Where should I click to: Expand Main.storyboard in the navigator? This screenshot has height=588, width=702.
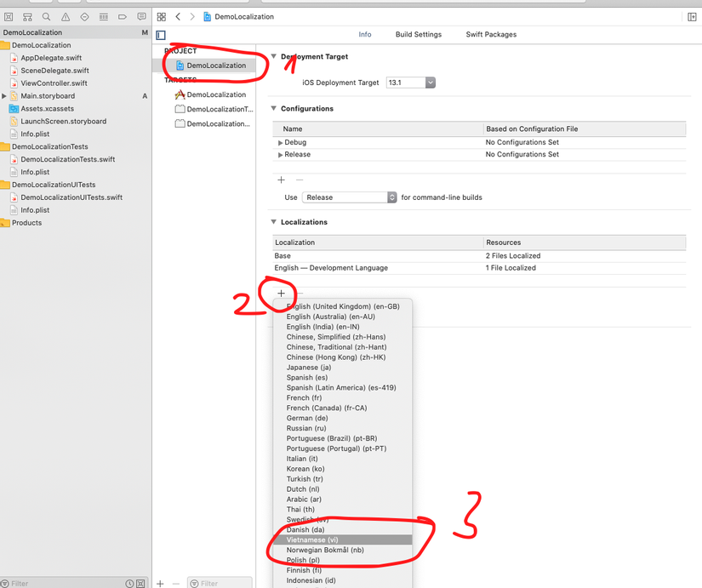coord(4,96)
